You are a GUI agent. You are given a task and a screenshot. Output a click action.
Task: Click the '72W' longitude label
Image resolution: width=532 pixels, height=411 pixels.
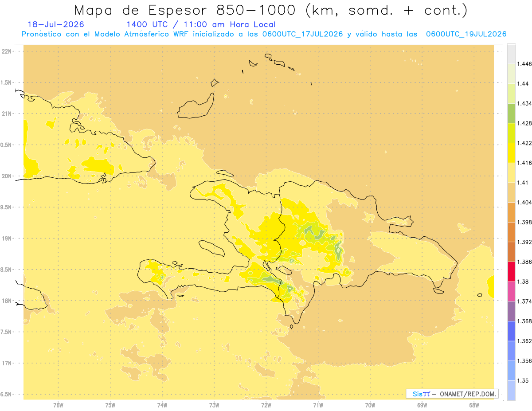click(x=266, y=405)
